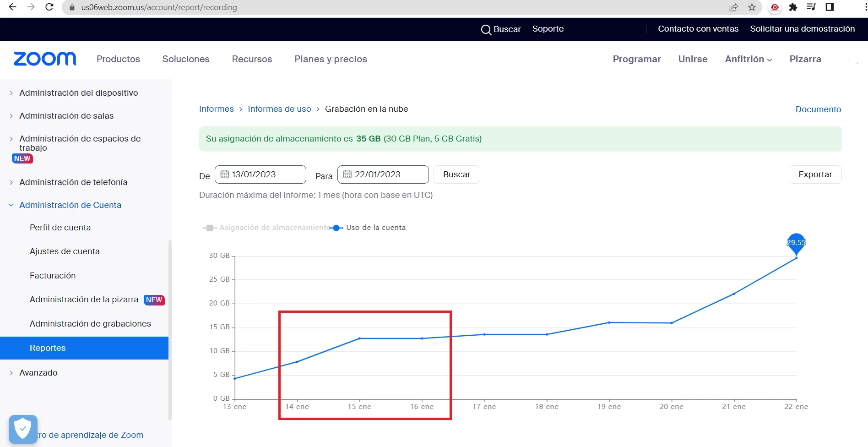Click the De date field 13/01/2023
The width and height of the screenshot is (868, 447).
click(260, 174)
